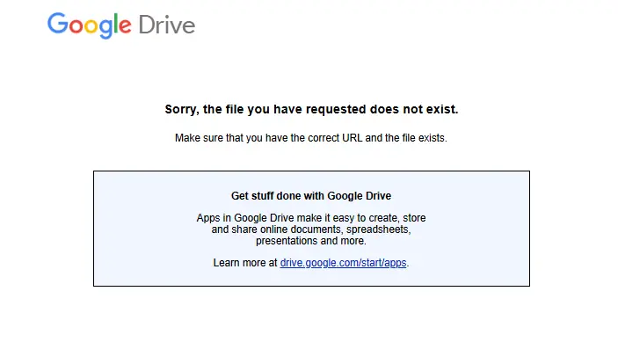
Task: Click the "presentations and more." line
Action: [x=311, y=241]
